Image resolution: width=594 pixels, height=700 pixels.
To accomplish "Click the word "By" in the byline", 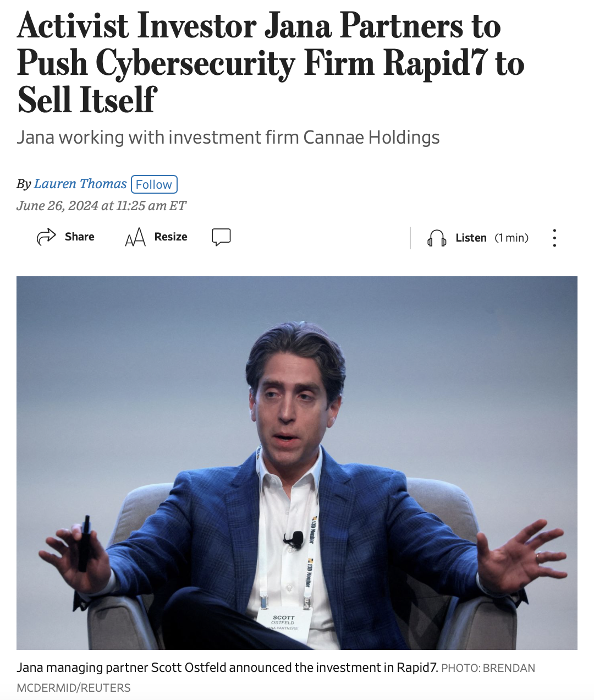I will point(24,184).
